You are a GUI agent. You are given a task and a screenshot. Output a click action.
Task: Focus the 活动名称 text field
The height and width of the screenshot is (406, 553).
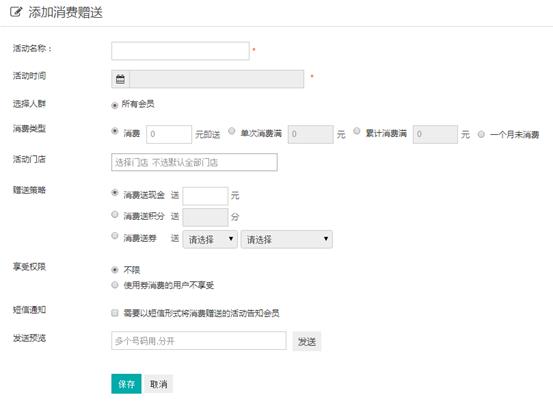tap(180, 51)
